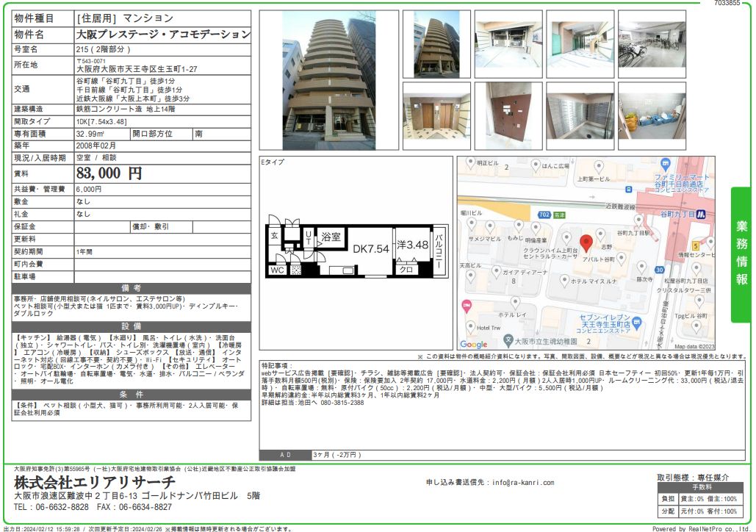Click the Seven-Eleven blue store marker
756x532 pixels.
click(x=636, y=322)
